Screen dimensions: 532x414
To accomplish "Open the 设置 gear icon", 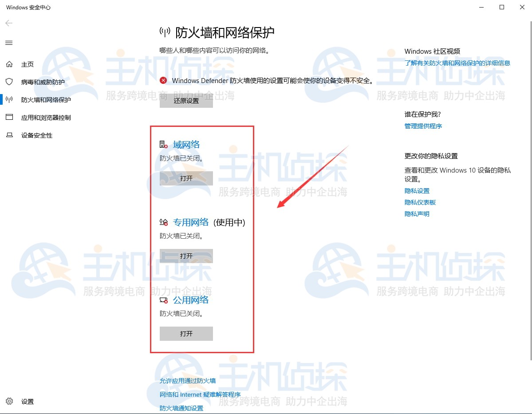I will [x=9, y=401].
